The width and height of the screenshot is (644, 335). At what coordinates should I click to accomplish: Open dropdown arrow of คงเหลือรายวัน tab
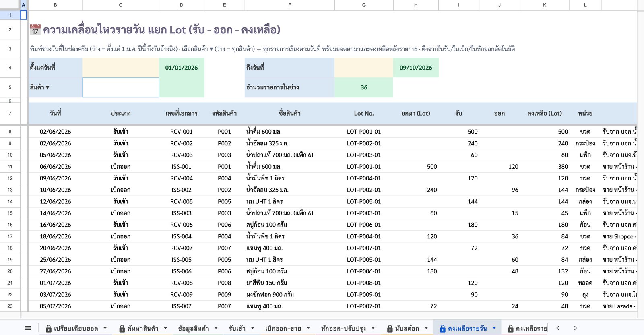494,328
